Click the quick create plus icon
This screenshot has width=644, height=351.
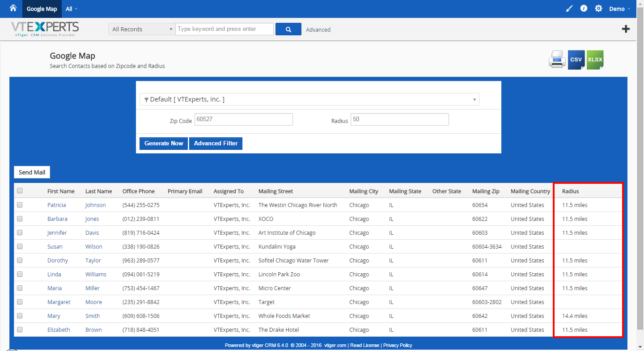pyautogui.click(x=626, y=29)
